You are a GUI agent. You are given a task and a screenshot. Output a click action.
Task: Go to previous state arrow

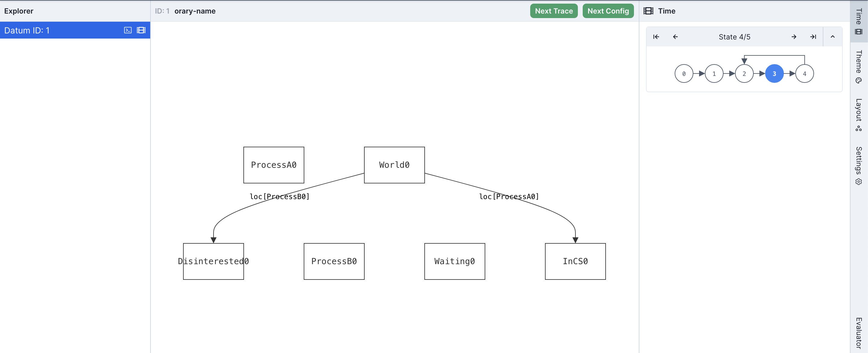[675, 37]
